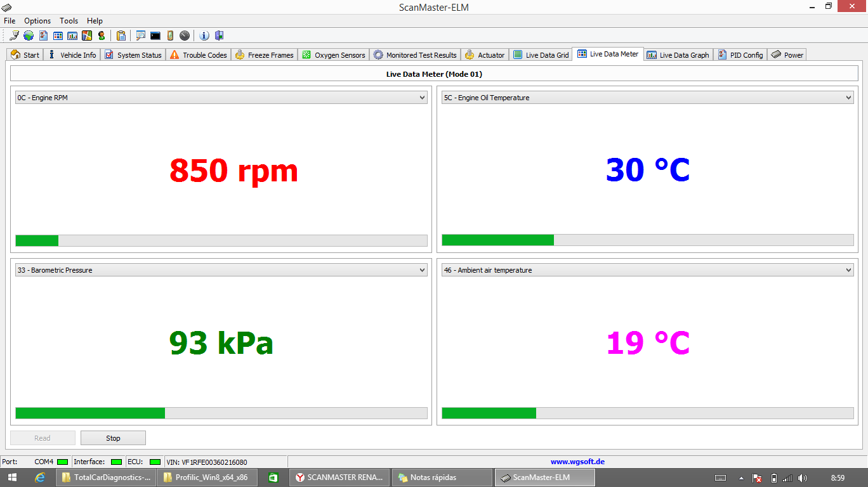Viewport: 868px width, 487px height.
Task: Click the Engine RPM progress bar
Action: [221, 240]
